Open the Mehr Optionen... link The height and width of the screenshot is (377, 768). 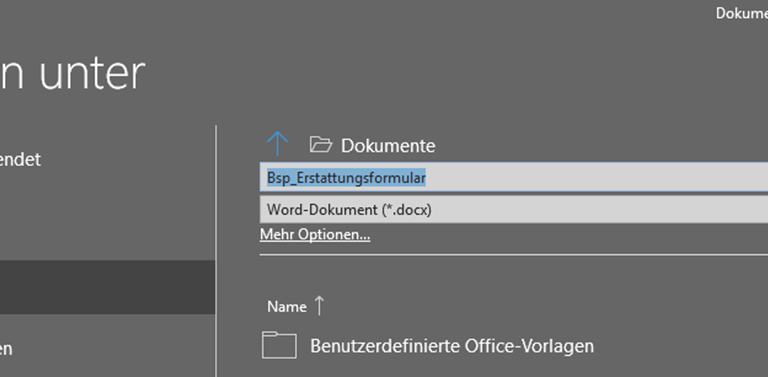click(x=315, y=235)
